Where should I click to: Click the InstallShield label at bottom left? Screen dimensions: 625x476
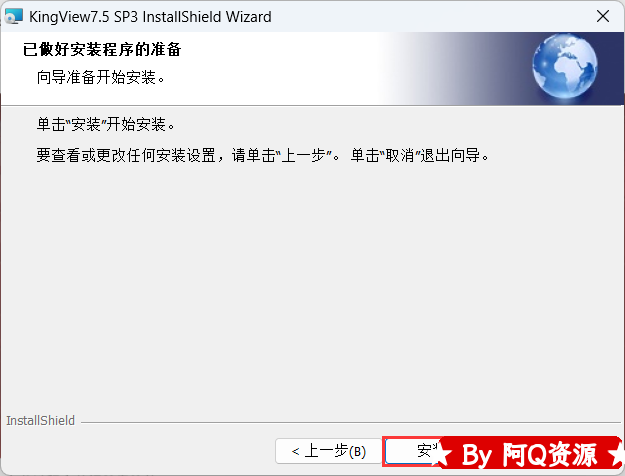pyautogui.click(x=40, y=421)
